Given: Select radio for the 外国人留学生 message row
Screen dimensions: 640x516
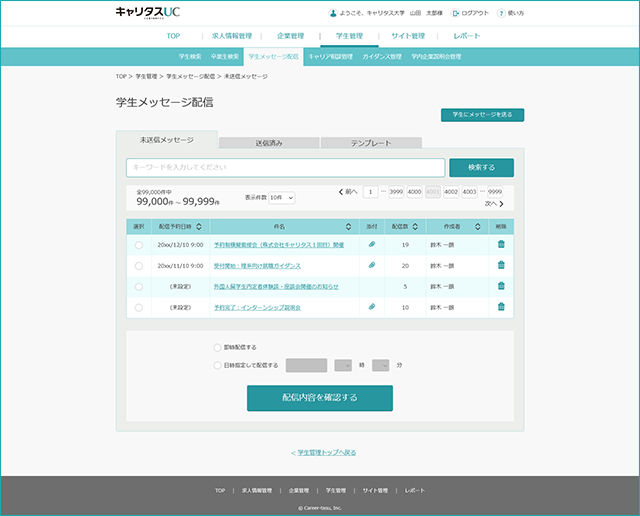Looking at the screenshot, I should click(x=139, y=287).
